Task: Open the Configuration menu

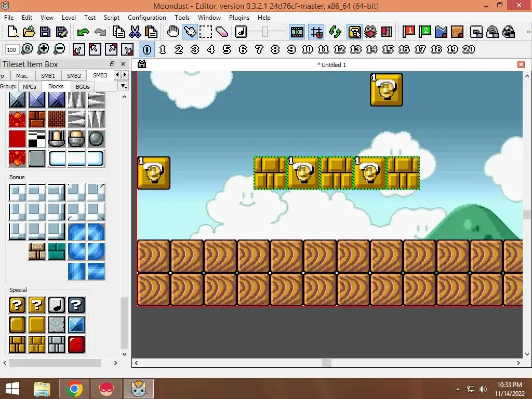Action: click(147, 17)
